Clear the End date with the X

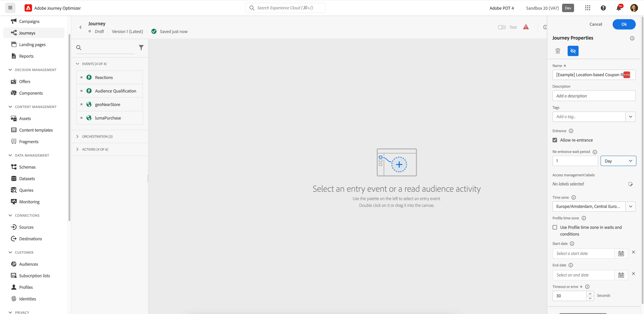coord(634,273)
